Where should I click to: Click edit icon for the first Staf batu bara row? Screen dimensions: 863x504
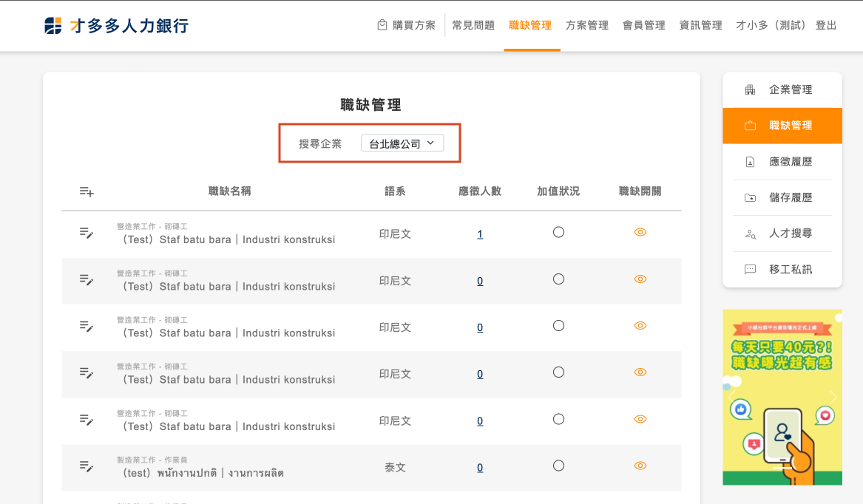click(87, 233)
